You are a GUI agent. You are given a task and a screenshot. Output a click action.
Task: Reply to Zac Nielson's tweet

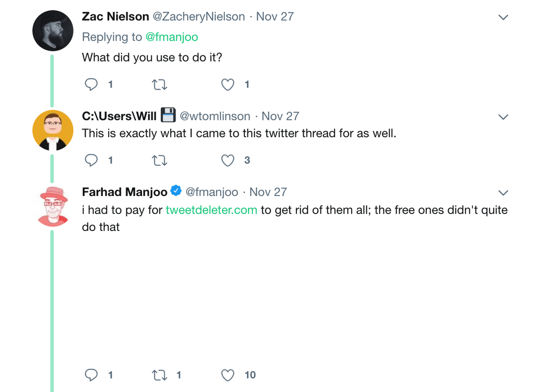(x=92, y=85)
